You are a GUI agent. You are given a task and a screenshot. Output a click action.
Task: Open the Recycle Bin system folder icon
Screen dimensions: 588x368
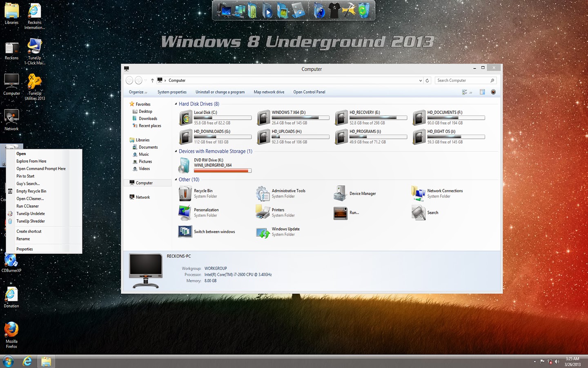click(185, 193)
